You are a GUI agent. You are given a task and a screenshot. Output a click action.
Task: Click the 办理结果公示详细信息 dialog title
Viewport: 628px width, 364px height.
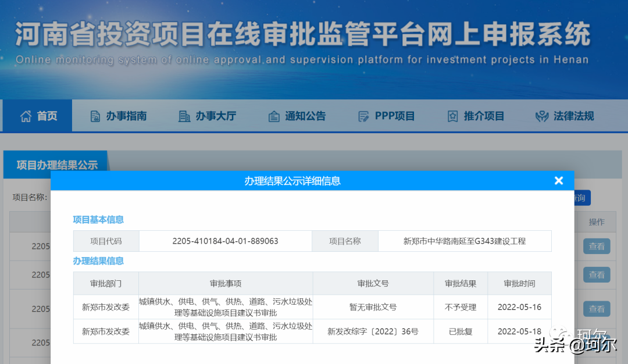[x=292, y=181]
